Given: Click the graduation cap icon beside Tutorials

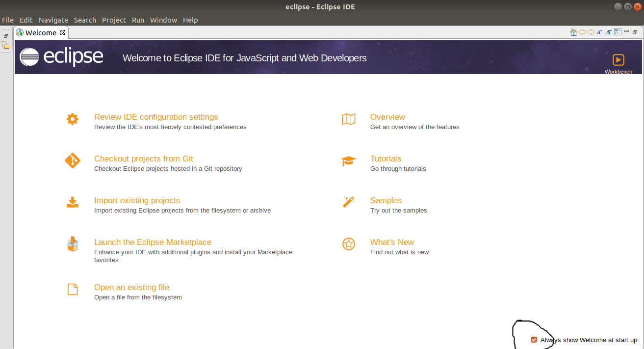Looking at the screenshot, I should (x=349, y=161).
